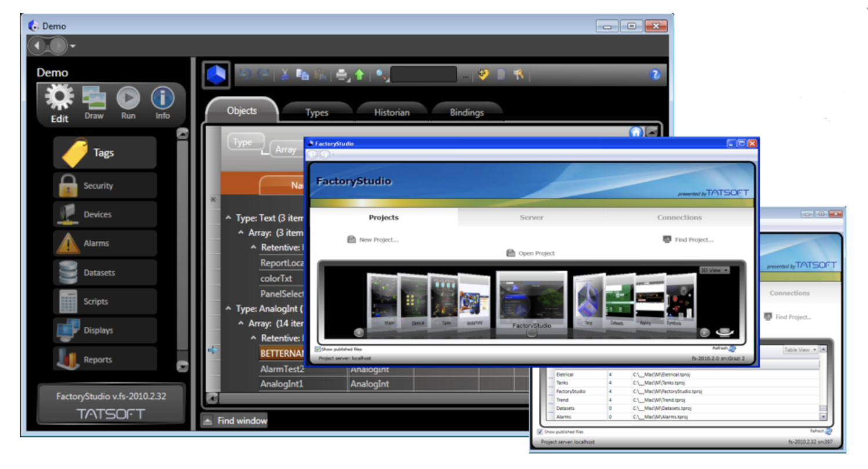Click the carousel next arrow button

pos(704,333)
